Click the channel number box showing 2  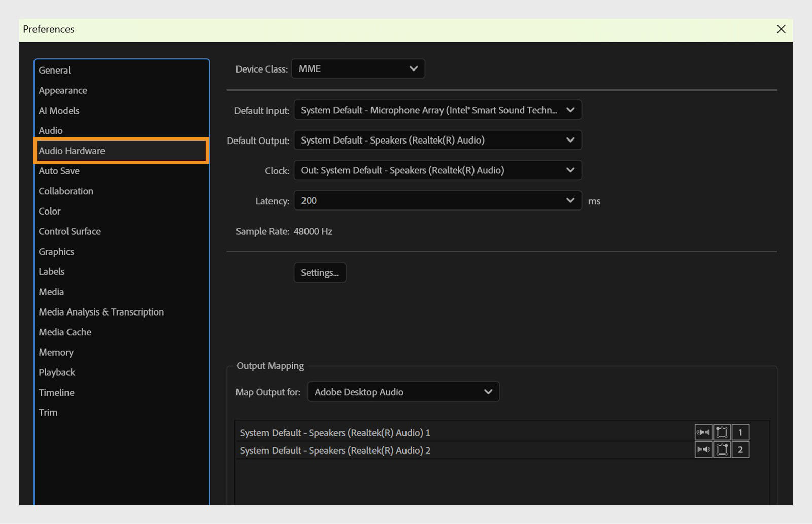point(740,449)
